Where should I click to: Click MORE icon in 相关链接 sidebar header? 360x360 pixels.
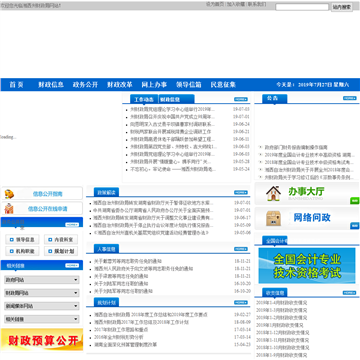coord(72,265)
